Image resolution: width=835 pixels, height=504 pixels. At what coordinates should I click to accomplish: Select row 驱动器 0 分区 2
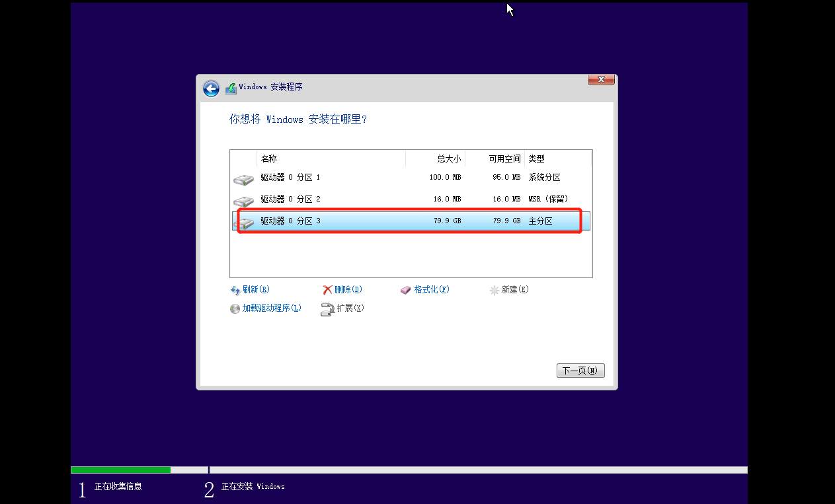click(411, 199)
